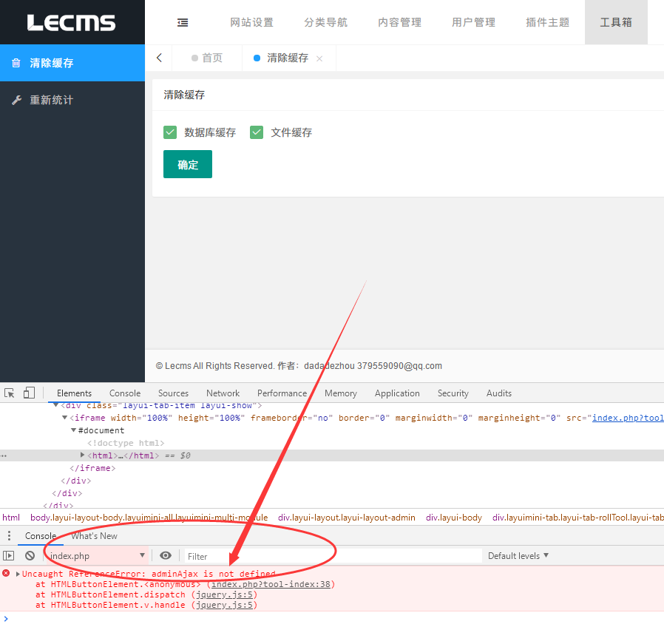This screenshot has width=664, height=644.
Task: Open the index.php context dropdown
Action: [x=96, y=555]
